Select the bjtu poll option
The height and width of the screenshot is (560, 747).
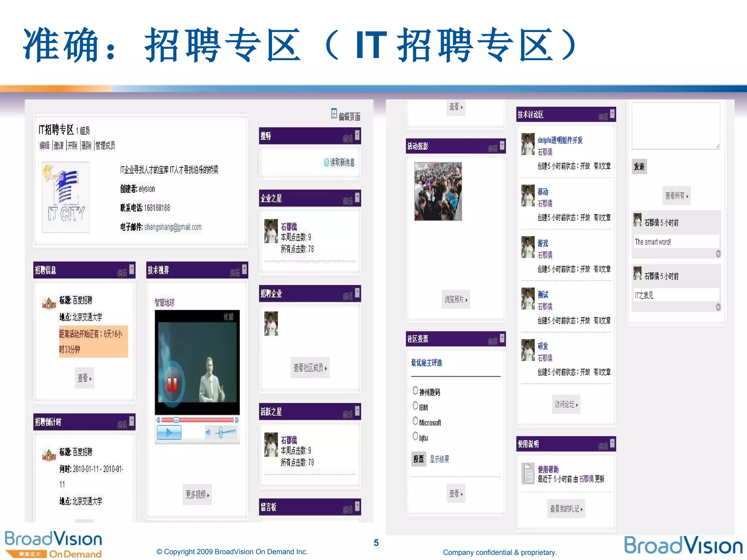415,436
